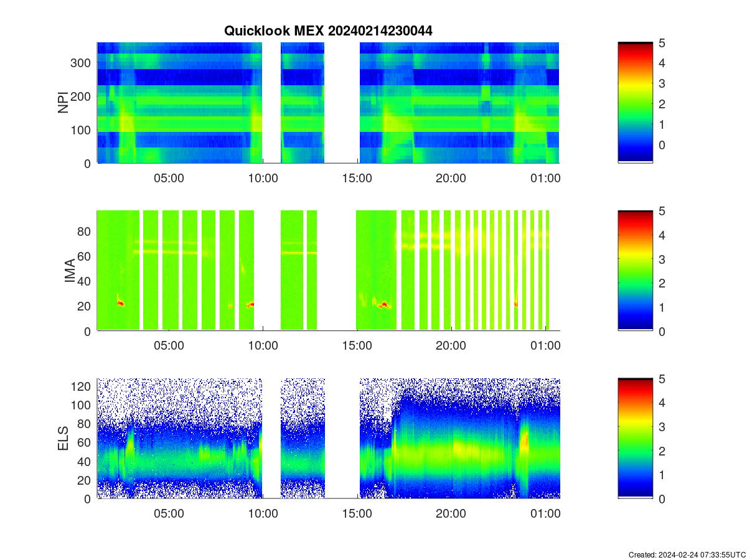Screen dimensions: 747x560
Task: Click the 300 tick on NPI axis
Action: click(81, 62)
